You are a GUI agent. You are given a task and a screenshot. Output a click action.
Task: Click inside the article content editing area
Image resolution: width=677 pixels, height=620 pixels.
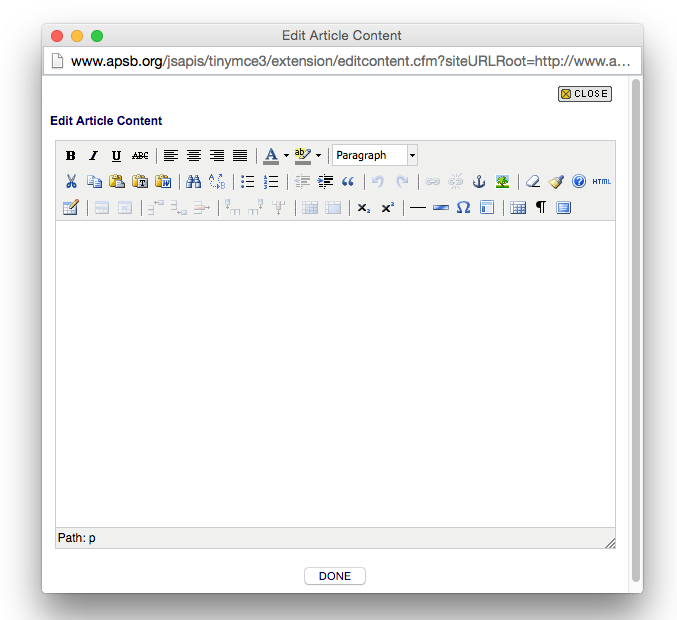(x=335, y=370)
